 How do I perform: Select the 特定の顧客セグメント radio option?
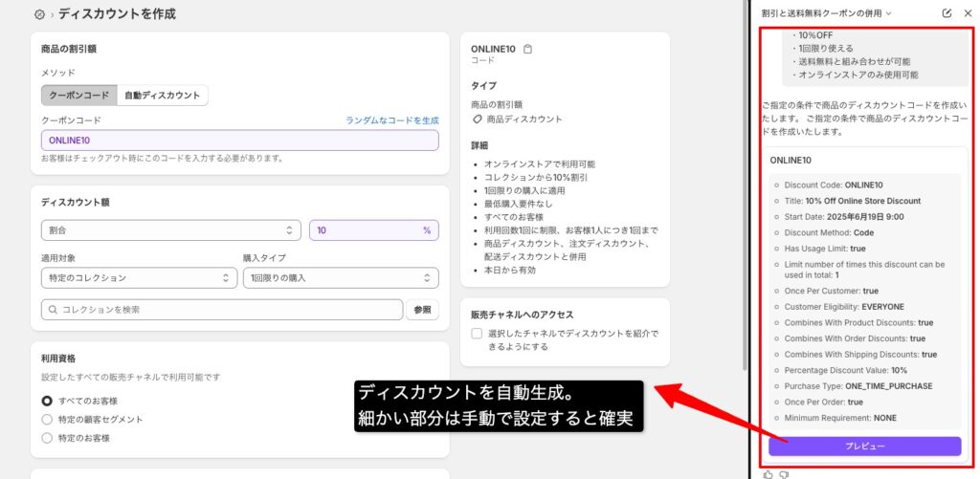[x=47, y=419]
